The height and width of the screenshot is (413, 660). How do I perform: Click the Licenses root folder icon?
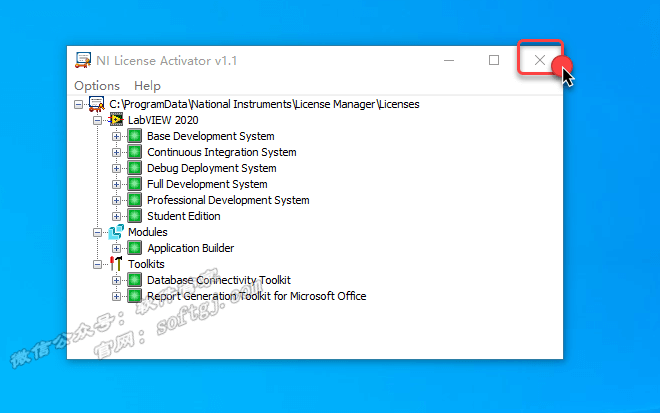tap(96, 104)
